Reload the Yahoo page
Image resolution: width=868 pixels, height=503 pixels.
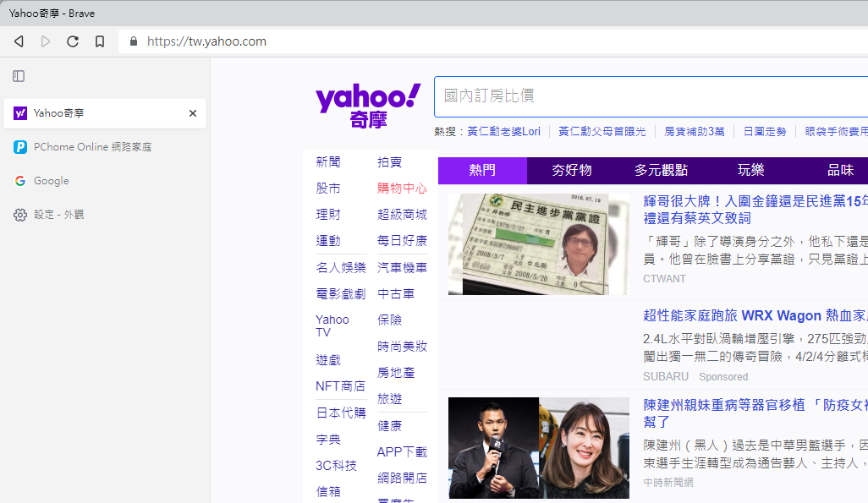(73, 41)
